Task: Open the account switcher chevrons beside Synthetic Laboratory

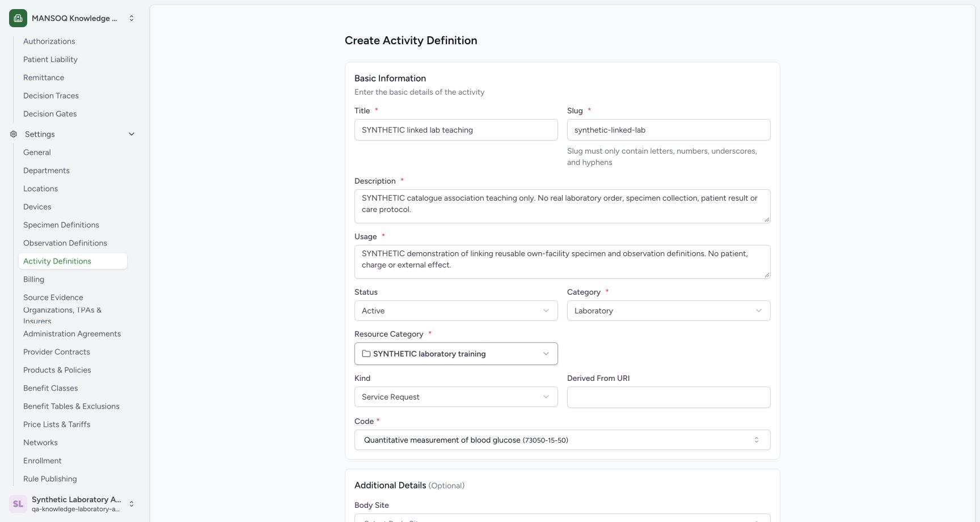Action: click(x=132, y=504)
